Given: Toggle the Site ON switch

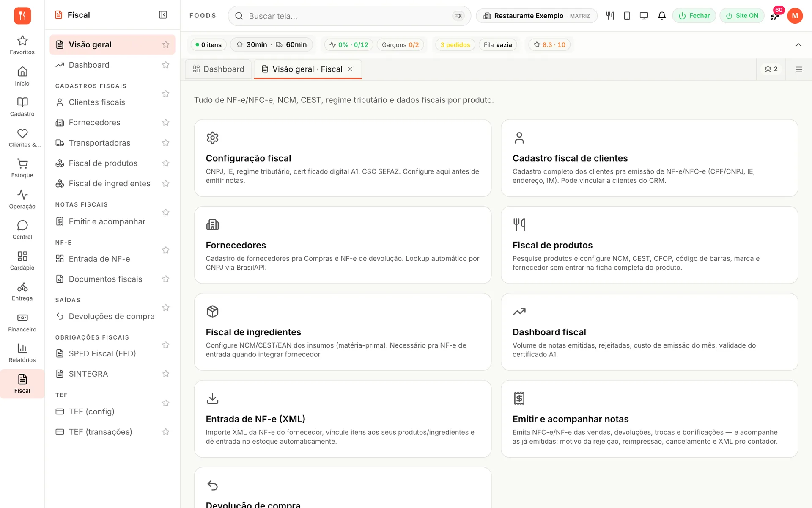Looking at the screenshot, I should click(x=742, y=16).
